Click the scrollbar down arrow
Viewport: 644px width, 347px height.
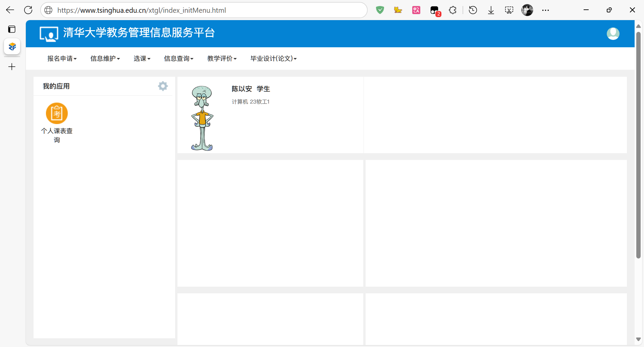pos(638,339)
